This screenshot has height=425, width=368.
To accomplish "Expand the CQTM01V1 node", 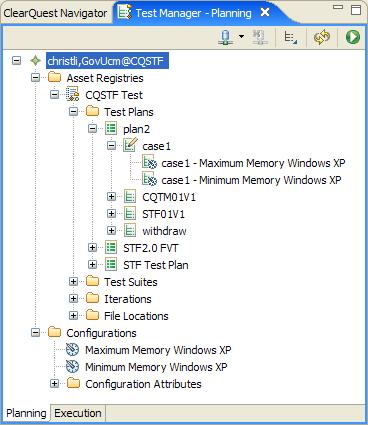I will [111, 197].
